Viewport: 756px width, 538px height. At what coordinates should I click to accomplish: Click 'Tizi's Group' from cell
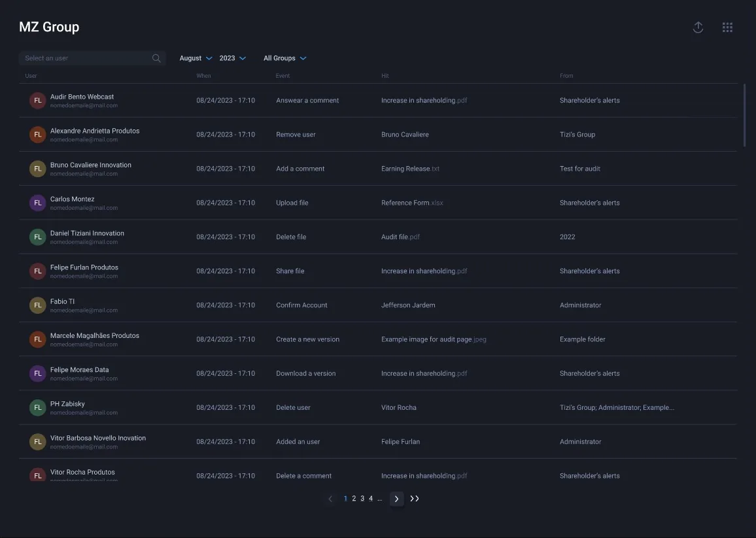577,135
